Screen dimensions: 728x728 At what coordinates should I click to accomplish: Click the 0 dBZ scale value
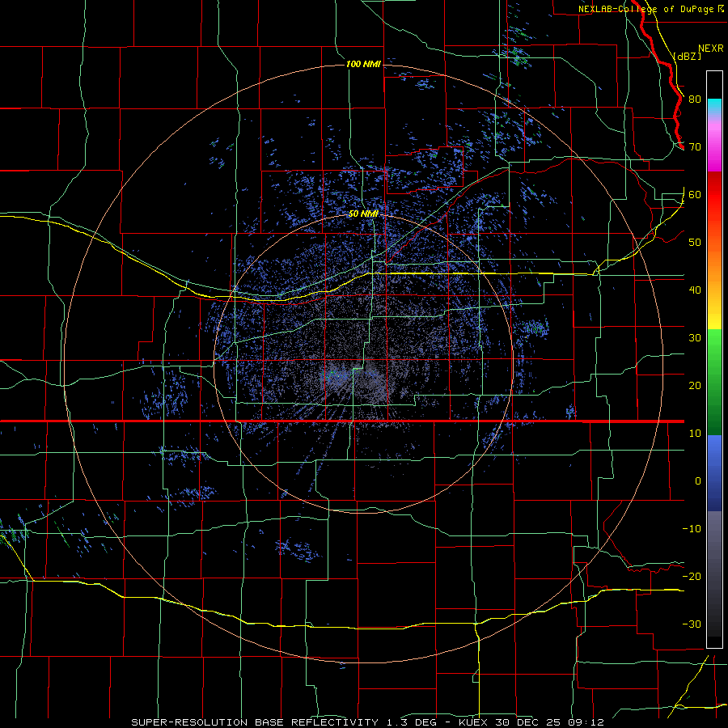pos(698,481)
